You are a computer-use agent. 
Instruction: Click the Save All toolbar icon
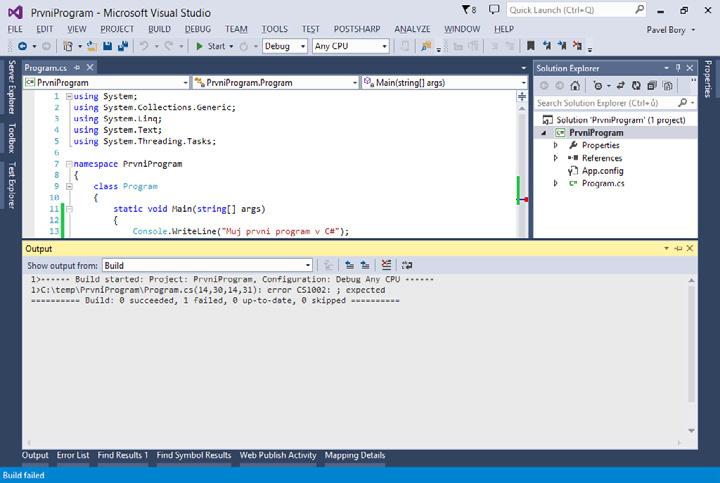[124, 46]
